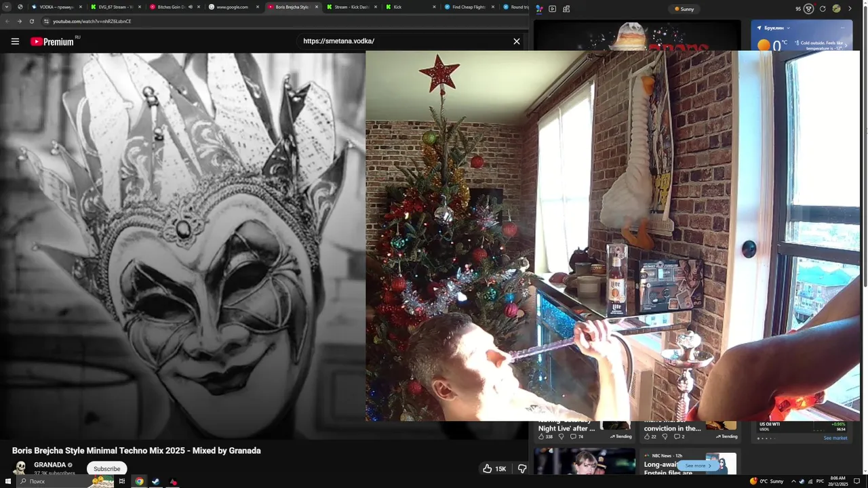The width and height of the screenshot is (868, 488).
Task: Open the Chrome tab search dropdown
Action: [x=7, y=7]
